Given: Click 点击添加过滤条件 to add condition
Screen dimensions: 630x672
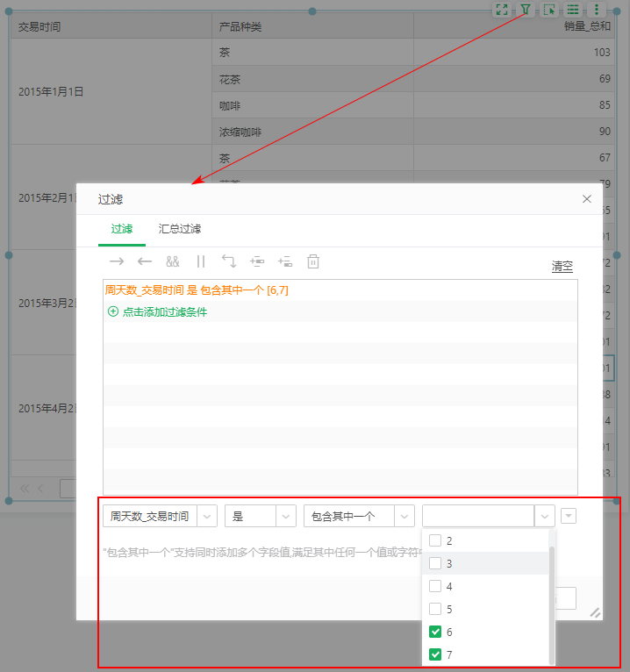Looking at the screenshot, I should pyautogui.click(x=164, y=311).
